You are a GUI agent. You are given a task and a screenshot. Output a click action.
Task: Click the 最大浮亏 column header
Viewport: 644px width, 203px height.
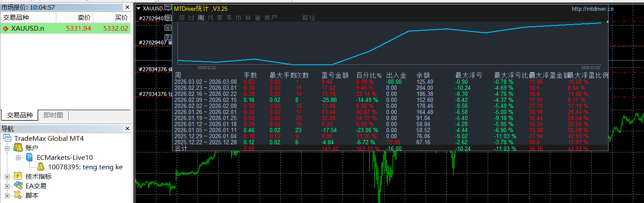click(x=469, y=75)
